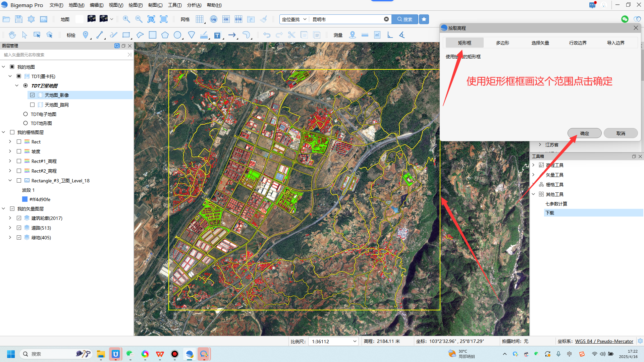The image size is (644, 362).
Task: Select the draw circle tool
Action: 177,35
